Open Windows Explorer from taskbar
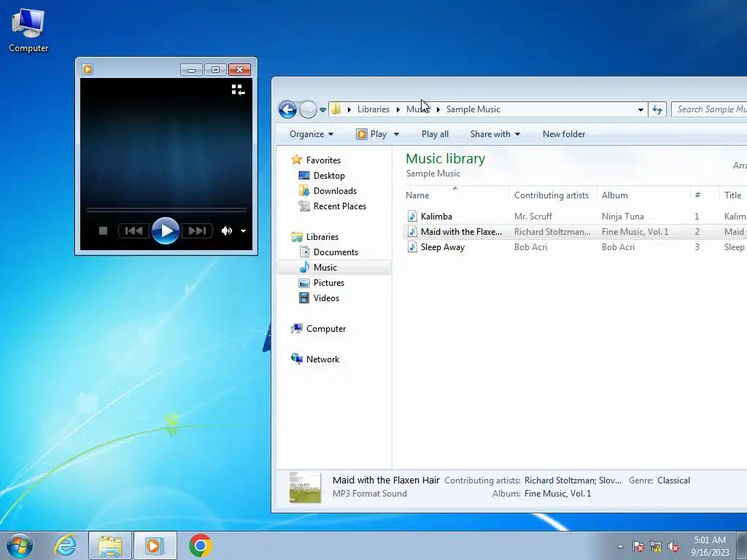Screen dimensions: 747x560 (x=110, y=545)
